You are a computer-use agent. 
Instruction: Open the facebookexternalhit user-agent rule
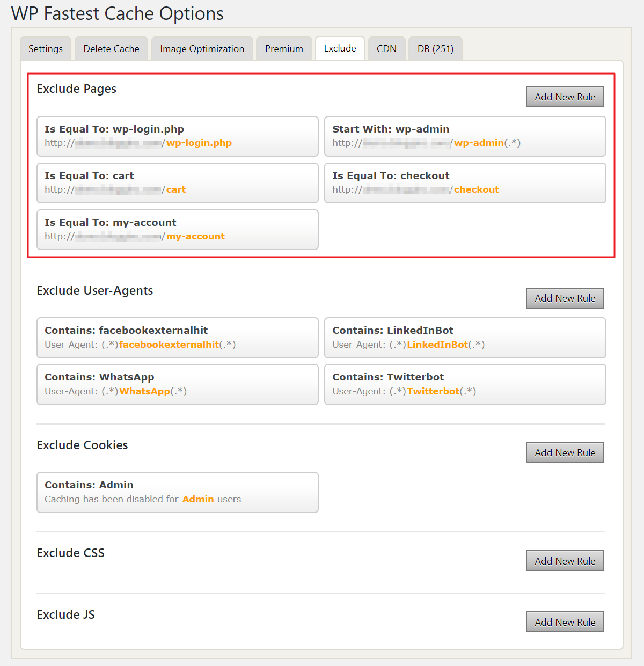tap(177, 338)
